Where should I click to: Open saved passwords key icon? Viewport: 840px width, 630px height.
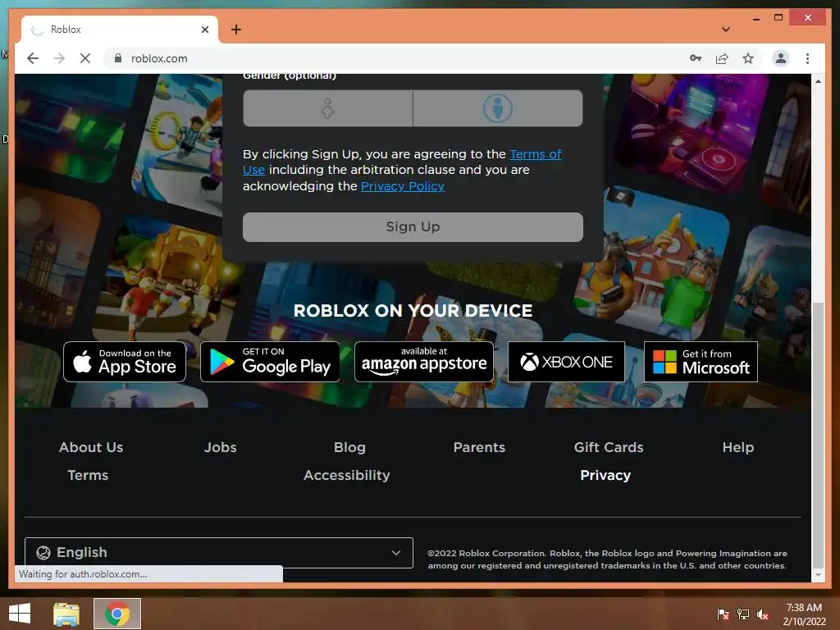[696, 58]
